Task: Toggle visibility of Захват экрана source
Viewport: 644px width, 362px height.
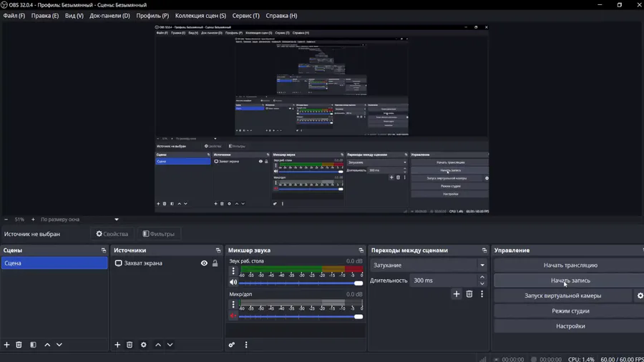Action: 204,263
